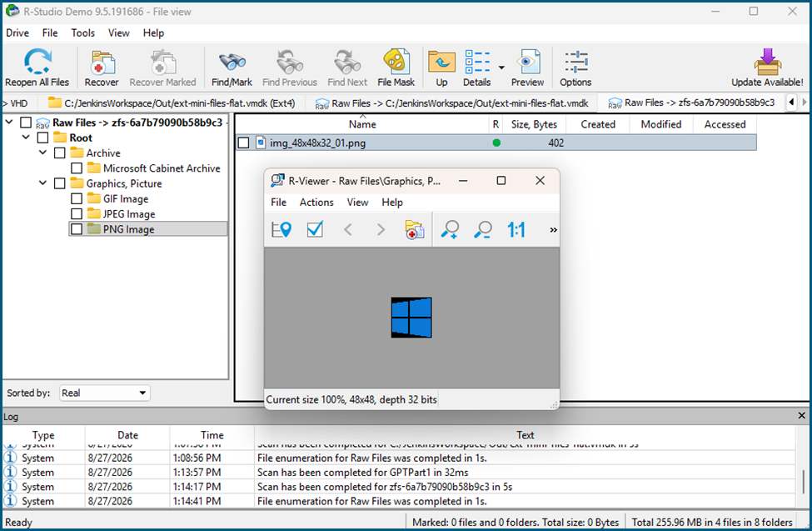Open the Options toolbar icon
Viewport: 812px width, 531px height.
click(575, 68)
